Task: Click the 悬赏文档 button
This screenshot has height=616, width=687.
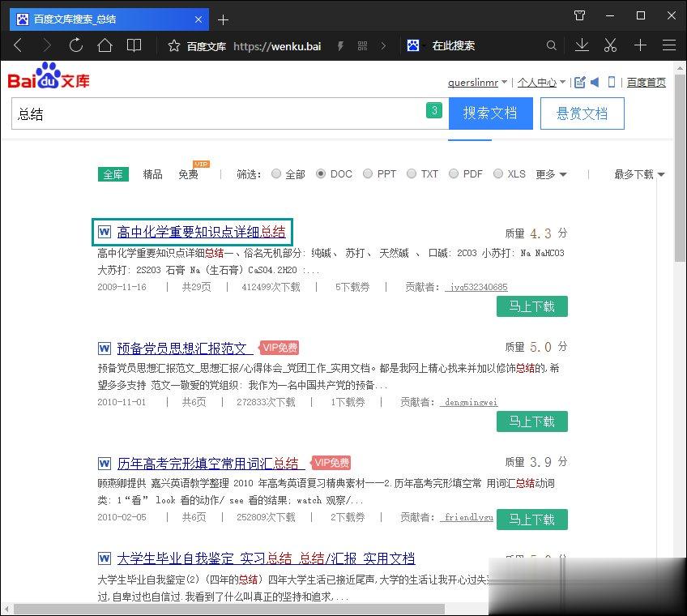Action: [x=582, y=113]
